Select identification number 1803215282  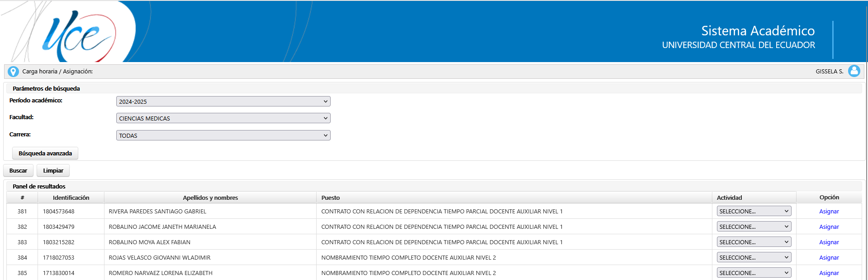tap(58, 242)
